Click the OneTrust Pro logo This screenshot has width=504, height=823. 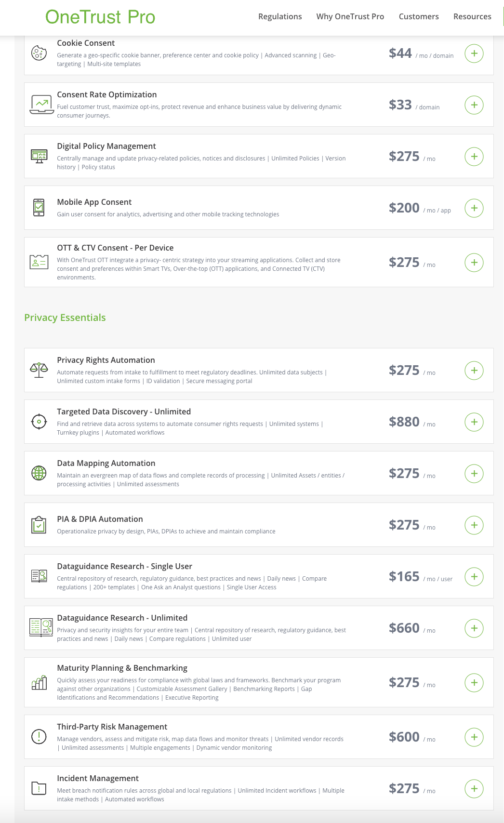coord(100,17)
